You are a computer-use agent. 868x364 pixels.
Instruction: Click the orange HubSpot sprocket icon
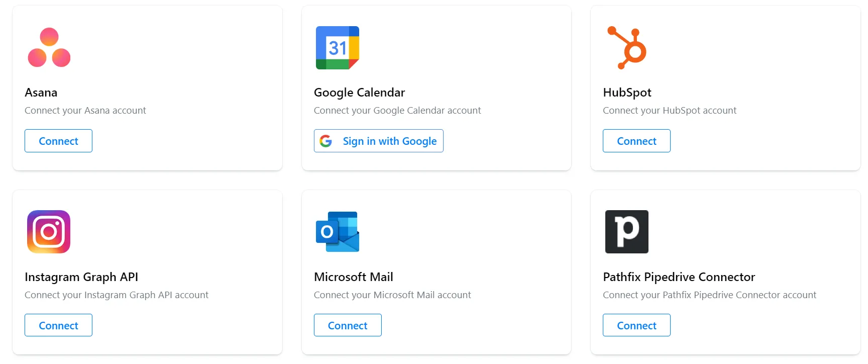(626, 48)
